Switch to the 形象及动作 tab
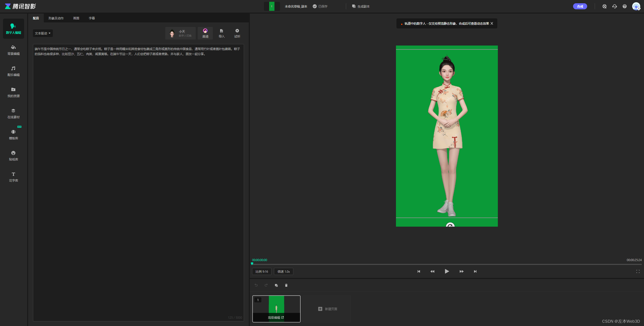 tap(56, 18)
